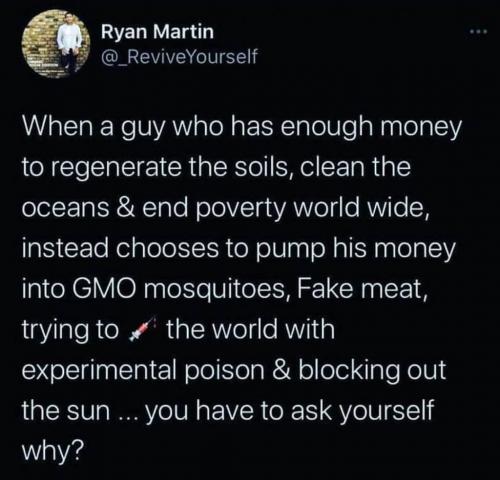This screenshot has height=480, width=500.
Task: Click the words "trying to" before the syringe
Action: [x=70, y=330]
